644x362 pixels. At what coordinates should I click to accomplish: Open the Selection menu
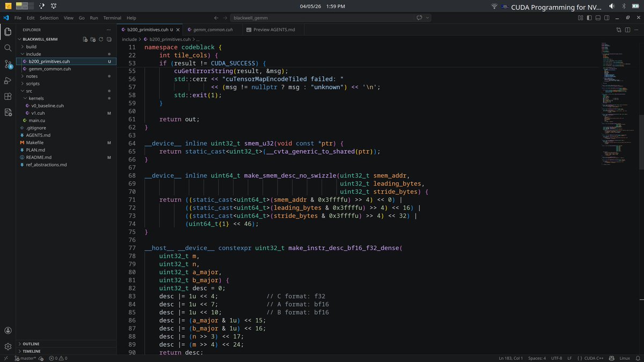pyautogui.click(x=49, y=18)
